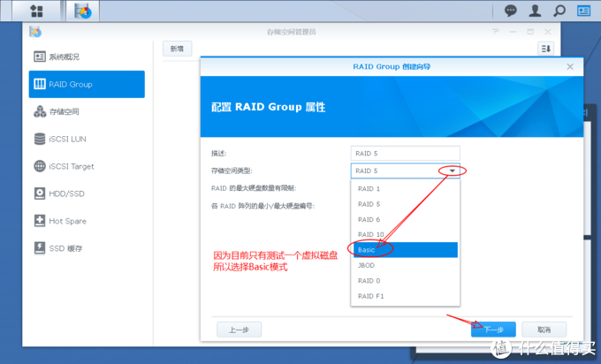
Task: Click the 上一步 previous button
Action: pyautogui.click(x=239, y=330)
